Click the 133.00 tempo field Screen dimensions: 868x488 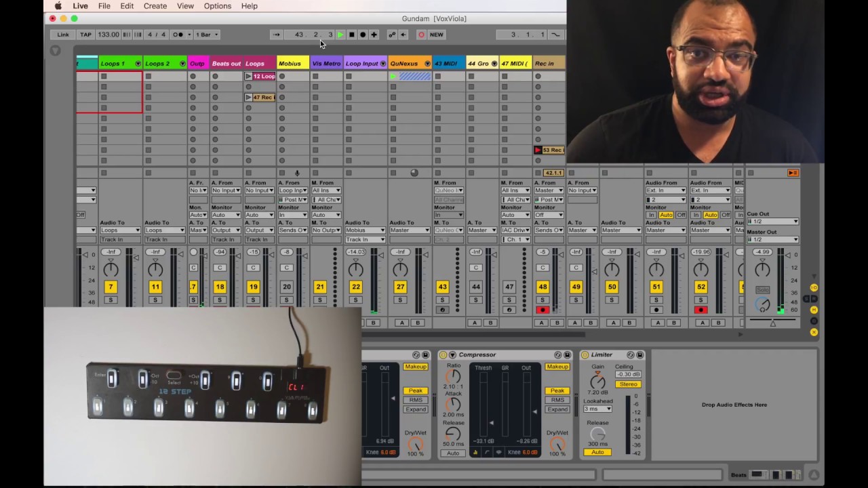pyautogui.click(x=108, y=35)
